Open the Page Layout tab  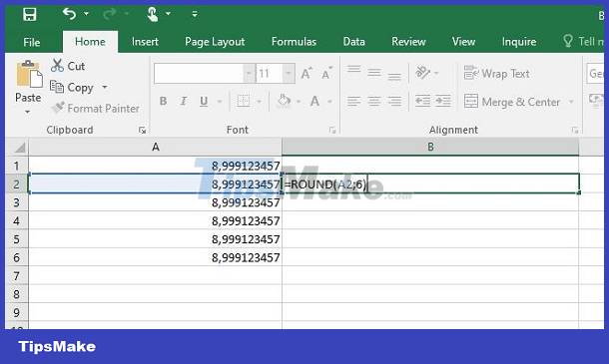point(215,42)
